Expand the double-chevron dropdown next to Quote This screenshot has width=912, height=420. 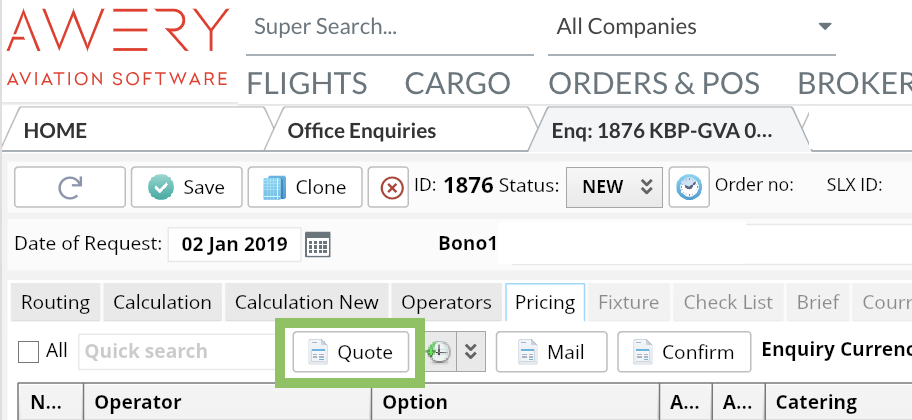471,352
